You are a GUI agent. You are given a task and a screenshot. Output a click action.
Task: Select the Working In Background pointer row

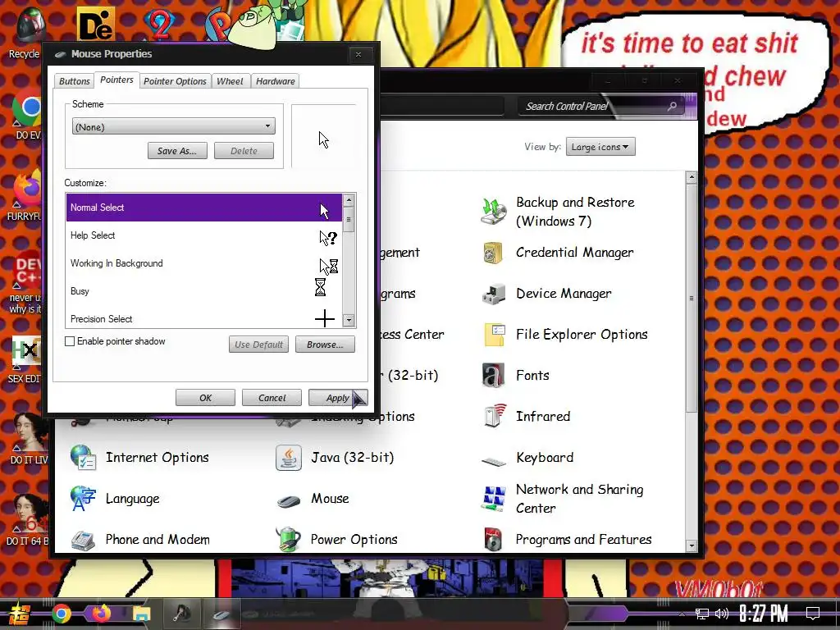[x=204, y=263]
